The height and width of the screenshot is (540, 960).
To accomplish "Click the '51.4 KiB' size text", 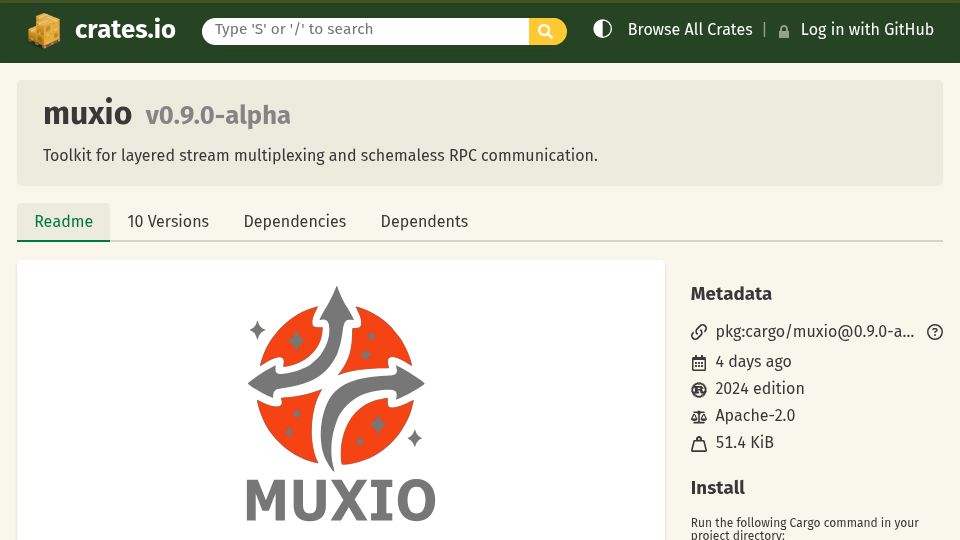I will (744, 443).
